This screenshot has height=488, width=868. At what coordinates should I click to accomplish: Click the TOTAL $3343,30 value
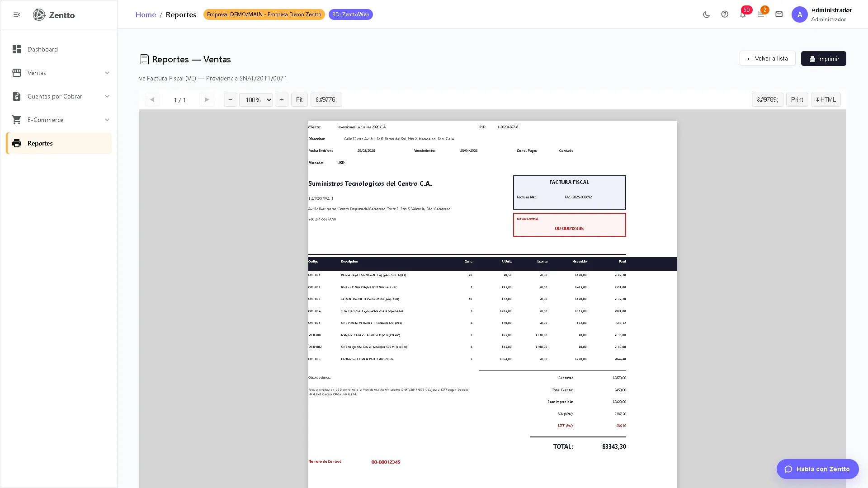click(x=614, y=446)
